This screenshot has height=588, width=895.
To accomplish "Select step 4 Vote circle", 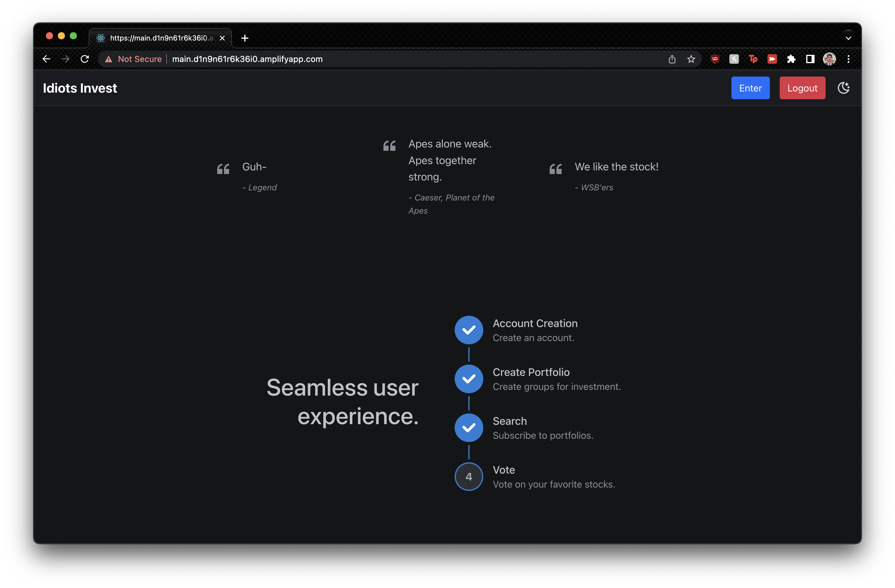I will [469, 477].
